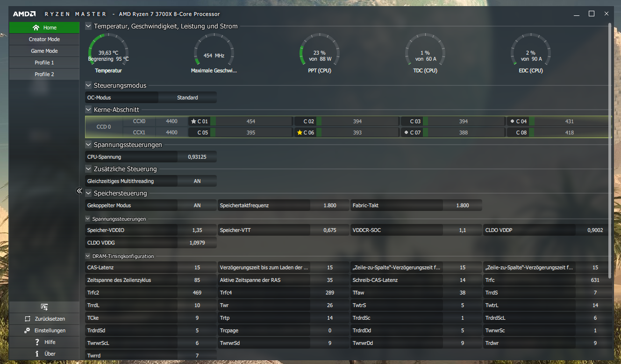The image size is (621, 364).
Task: Select core C 05 speed bar
Action: coord(251,133)
